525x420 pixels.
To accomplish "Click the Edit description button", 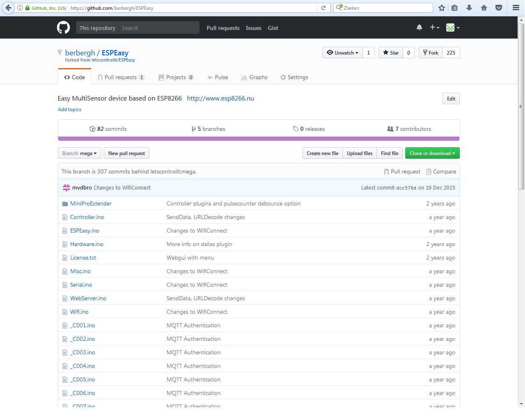I will [x=451, y=98].
